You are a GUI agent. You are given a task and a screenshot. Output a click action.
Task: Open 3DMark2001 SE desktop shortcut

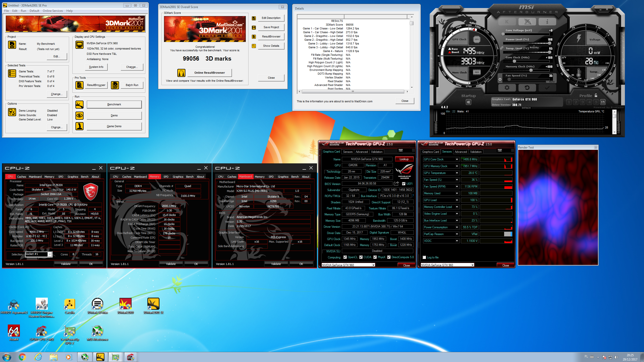(153, 306)
